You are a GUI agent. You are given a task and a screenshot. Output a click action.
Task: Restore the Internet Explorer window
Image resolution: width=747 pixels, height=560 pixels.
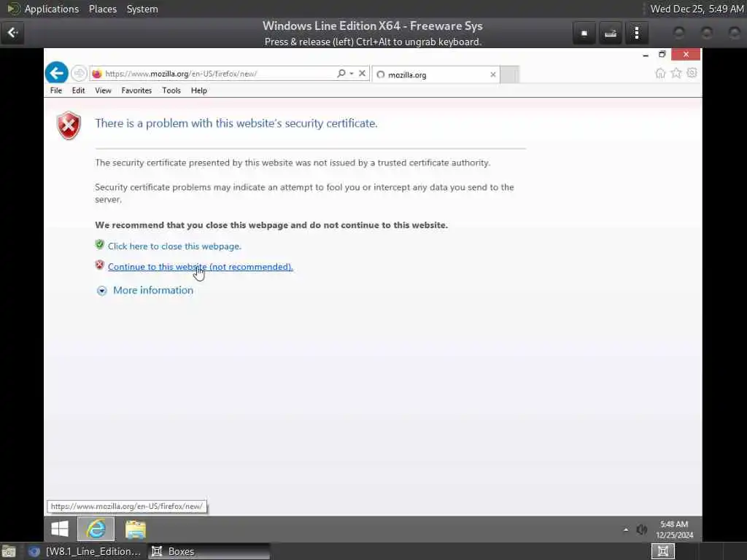(x=662, y=55)
